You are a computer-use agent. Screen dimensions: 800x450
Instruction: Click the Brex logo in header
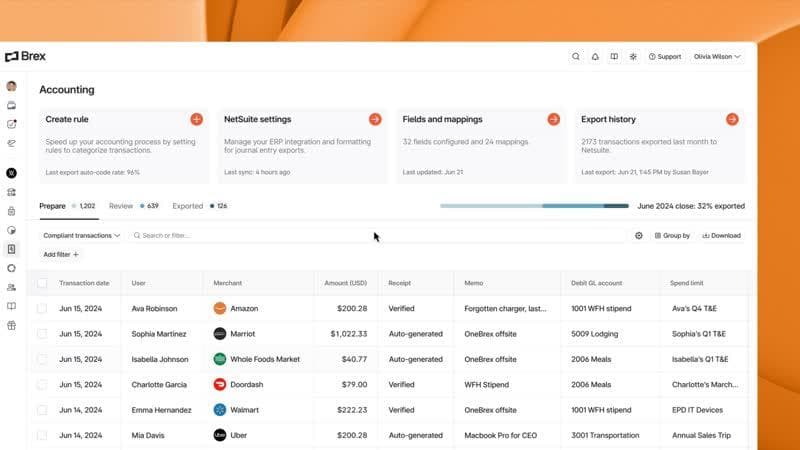coord(26,57)
